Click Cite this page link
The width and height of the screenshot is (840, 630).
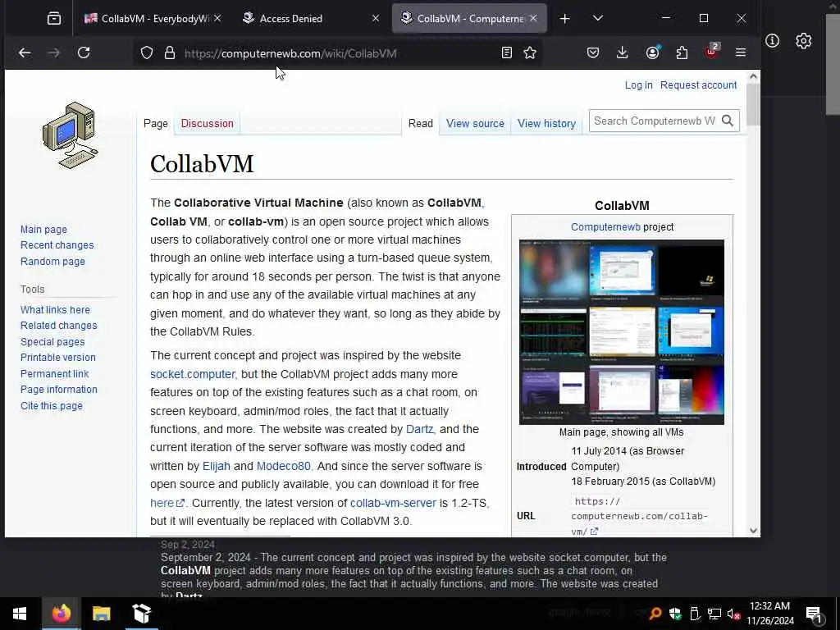tap(52, 405)
